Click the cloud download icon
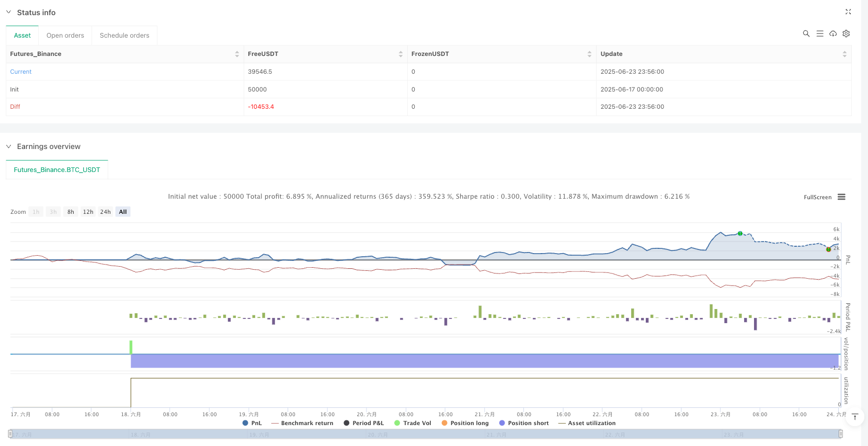The height and width of the screenshot is (446, 868). [833, 33]
